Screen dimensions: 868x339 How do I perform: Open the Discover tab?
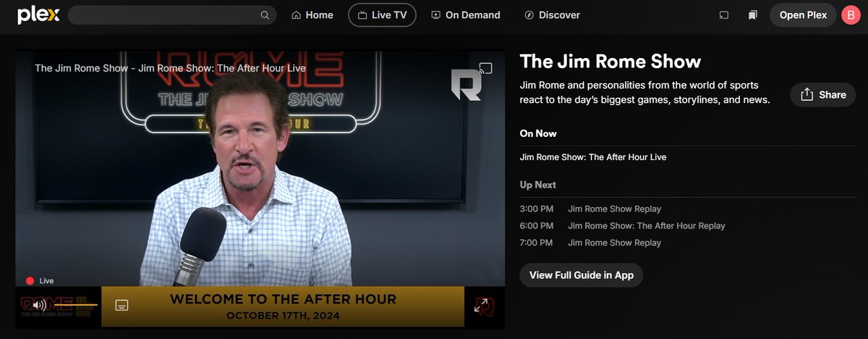(552, 15)
